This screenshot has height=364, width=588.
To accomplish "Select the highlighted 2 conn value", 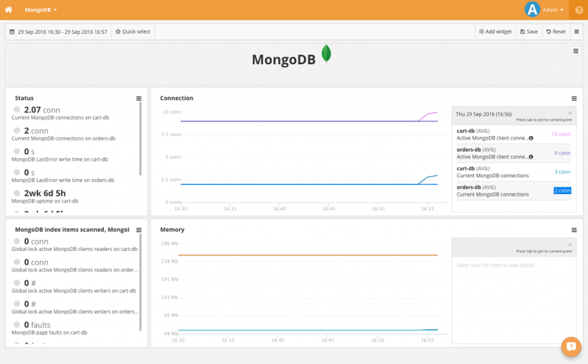I will click(x=562, y=191).
